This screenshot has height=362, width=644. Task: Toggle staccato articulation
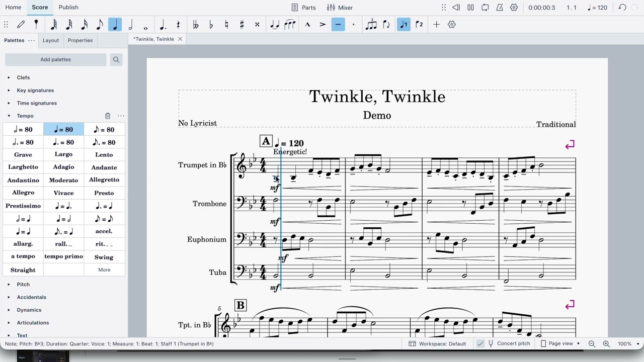coord(353,24)
